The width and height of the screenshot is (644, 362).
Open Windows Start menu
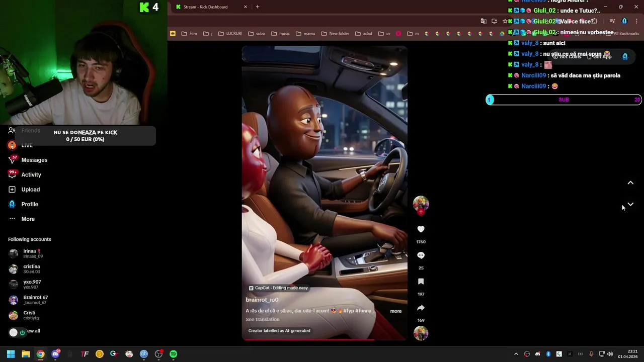coord(11,354)
